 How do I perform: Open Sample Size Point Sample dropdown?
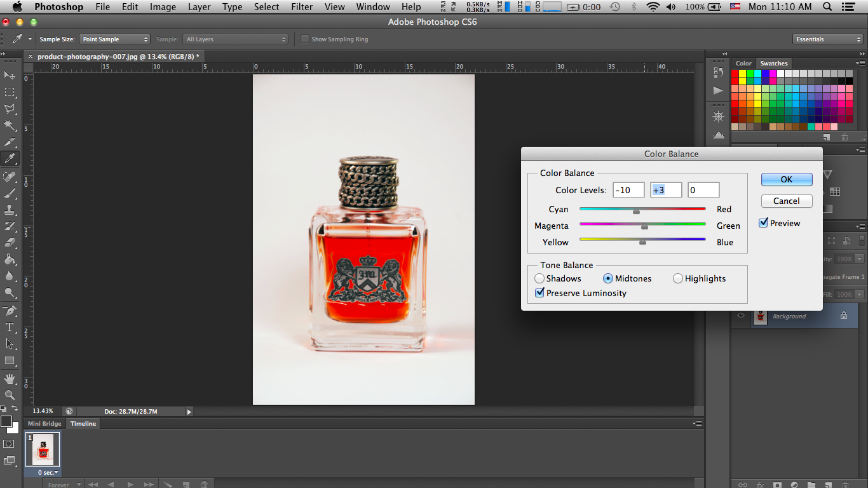(115, 39)
